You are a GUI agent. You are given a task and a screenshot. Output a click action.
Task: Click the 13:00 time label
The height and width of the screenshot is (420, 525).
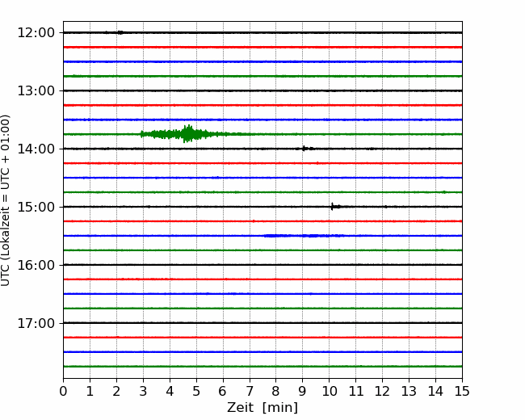[x=36, y=90]
